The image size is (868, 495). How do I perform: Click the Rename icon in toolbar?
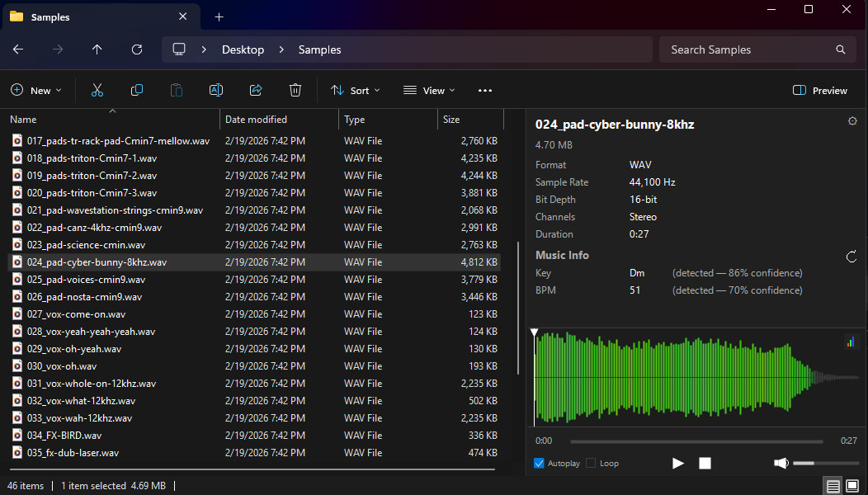click(x=216, y=91)
